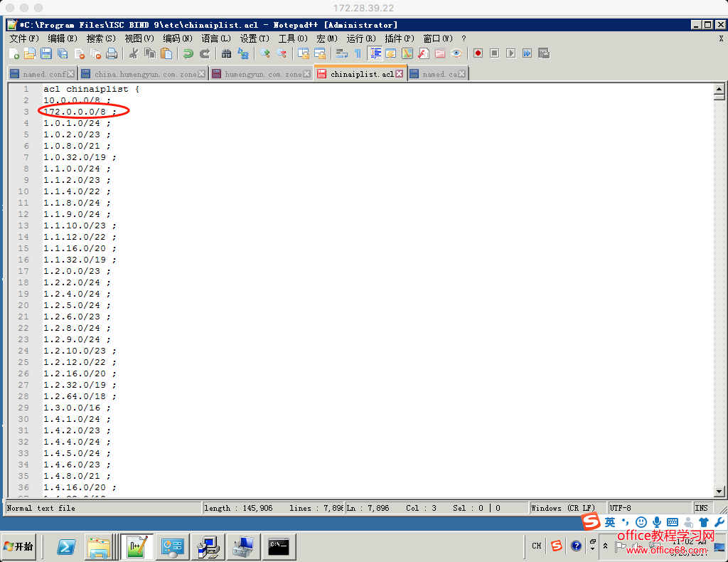Click the Print toolbar icon

112,53
